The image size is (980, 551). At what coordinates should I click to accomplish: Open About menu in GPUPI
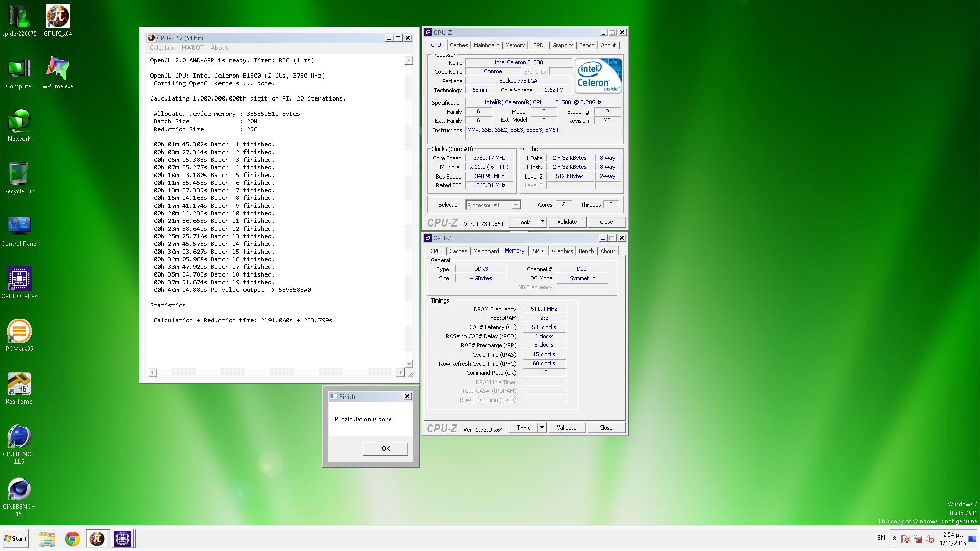tap(219, 48)
